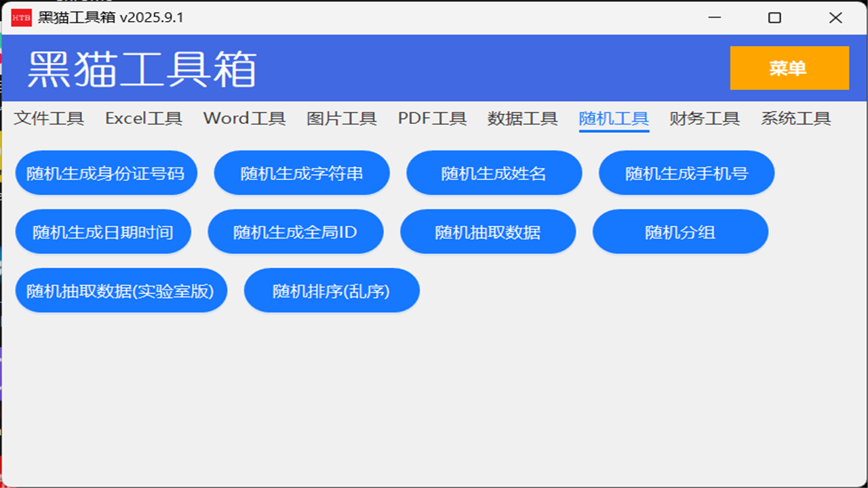Click 随机生成手机号
Viewport: 868px width, 488px height.
coord(686,173)
